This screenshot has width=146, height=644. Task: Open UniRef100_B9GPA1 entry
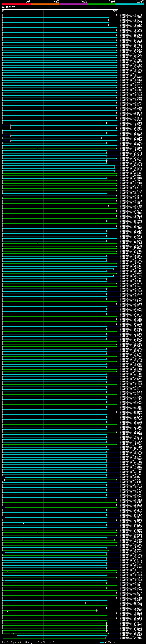(x=131, y=37)
